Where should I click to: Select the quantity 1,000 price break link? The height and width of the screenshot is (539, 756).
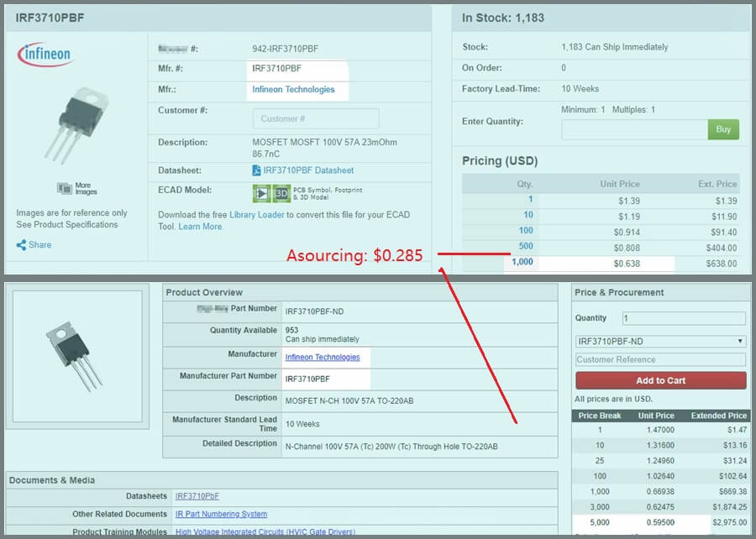point(522,262)
